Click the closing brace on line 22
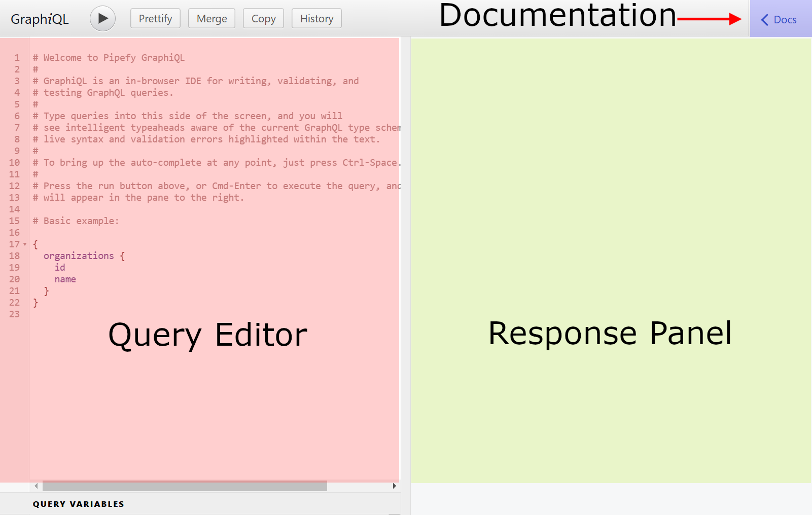This screenshot has width=812, height=515. click(36, 303)
